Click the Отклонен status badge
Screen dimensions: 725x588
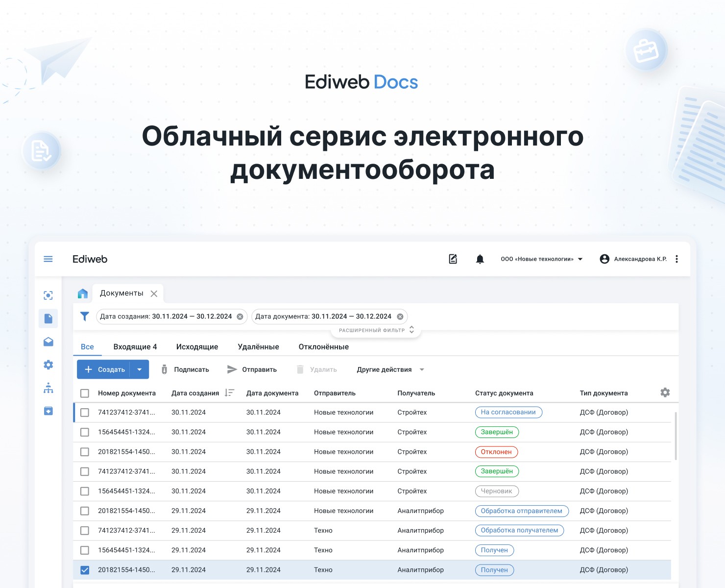496,452
